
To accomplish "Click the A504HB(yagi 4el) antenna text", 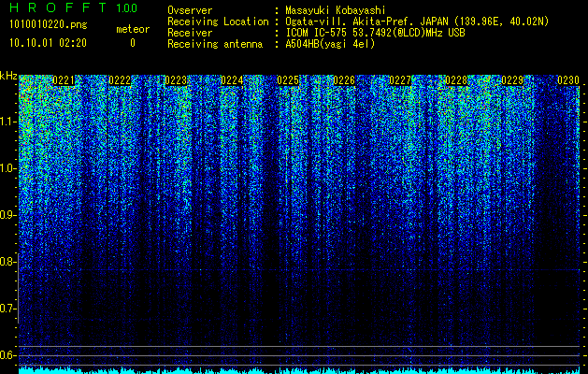I will pos(330,44).
